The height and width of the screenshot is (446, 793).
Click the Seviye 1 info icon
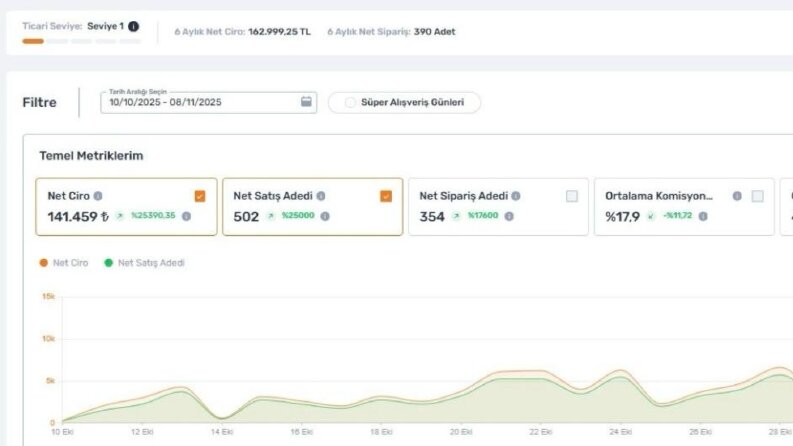pos(134,26)
